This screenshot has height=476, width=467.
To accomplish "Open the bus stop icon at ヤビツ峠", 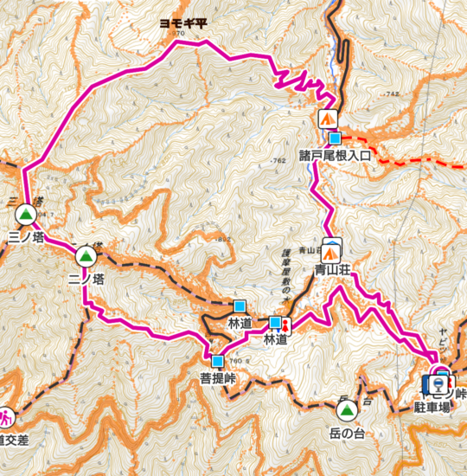I will click(x=438, y=384).
